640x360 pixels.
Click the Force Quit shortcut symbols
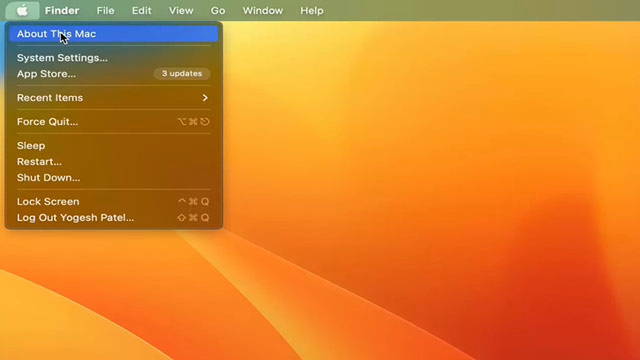(193, 122)
